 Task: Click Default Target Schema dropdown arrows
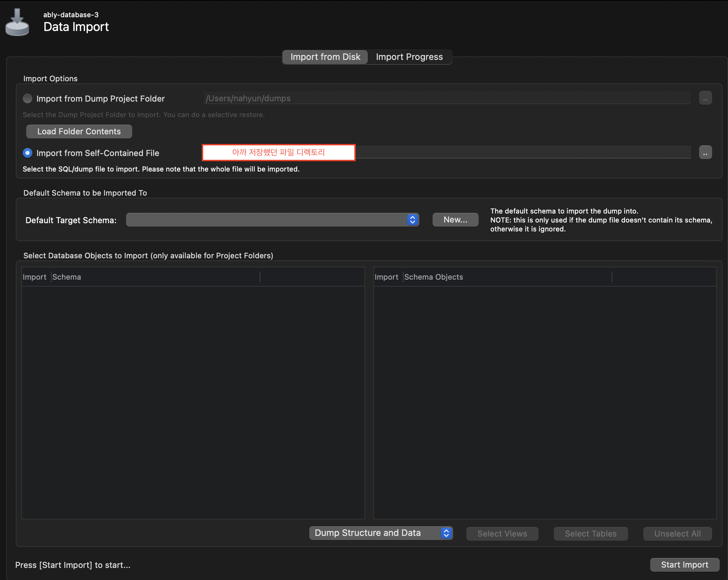(412, 220)
